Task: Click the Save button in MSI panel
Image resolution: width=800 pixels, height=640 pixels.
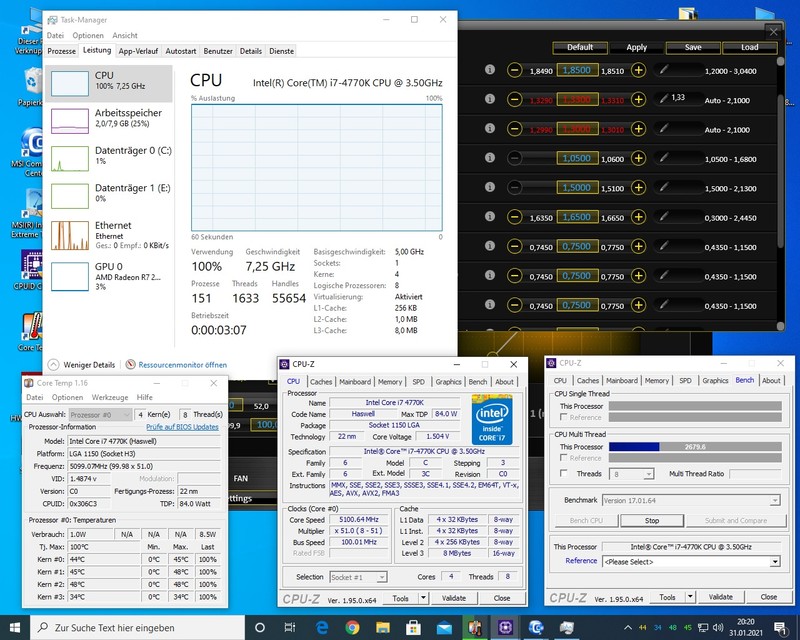Action: (693, 47)
